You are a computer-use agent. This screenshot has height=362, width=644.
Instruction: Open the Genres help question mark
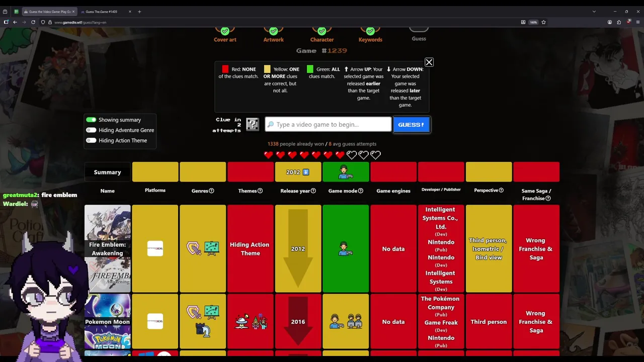coord(211,191)
